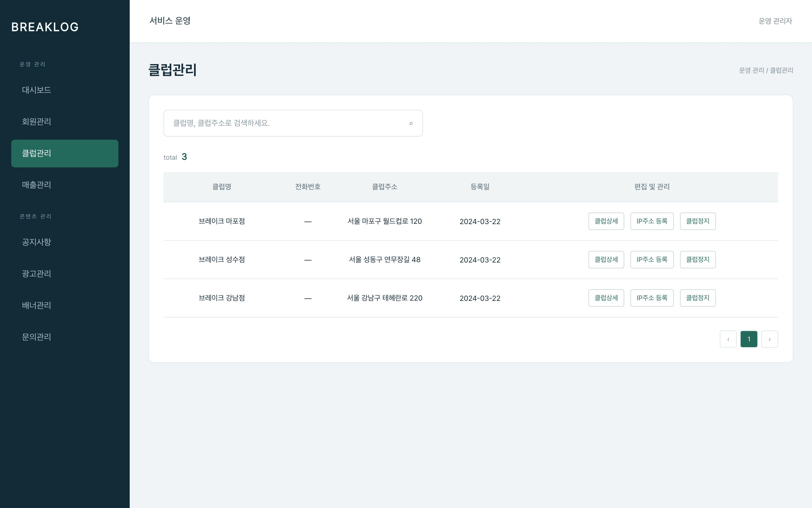Viewport: 812px width, 508px height.
Task: Open 회원관리 in the sidebar
Action: click(x=64, y=122)
